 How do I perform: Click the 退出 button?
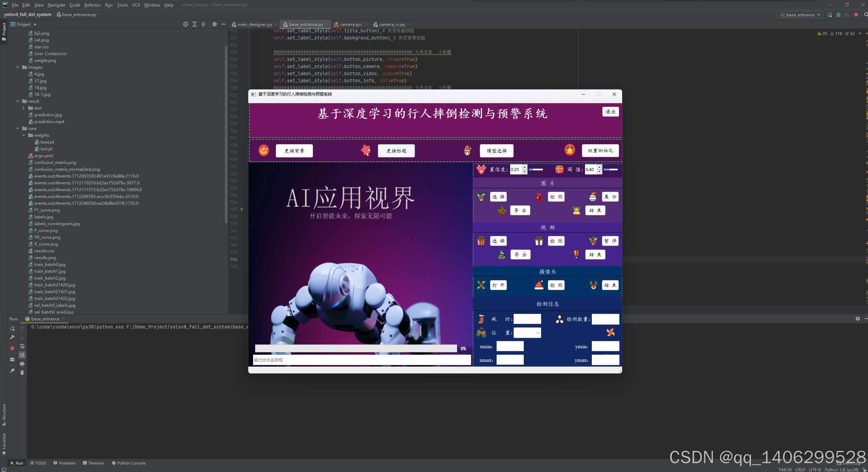pos(610,112)
